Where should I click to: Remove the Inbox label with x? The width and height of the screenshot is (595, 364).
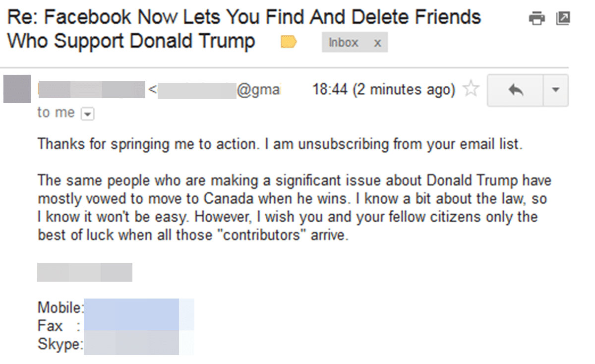377,43
